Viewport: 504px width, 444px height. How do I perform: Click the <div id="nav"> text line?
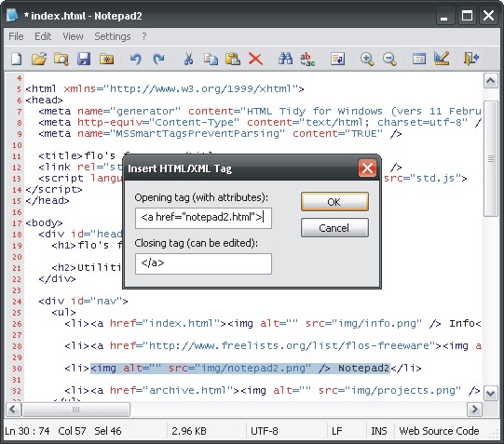click(x=83, y=302)
